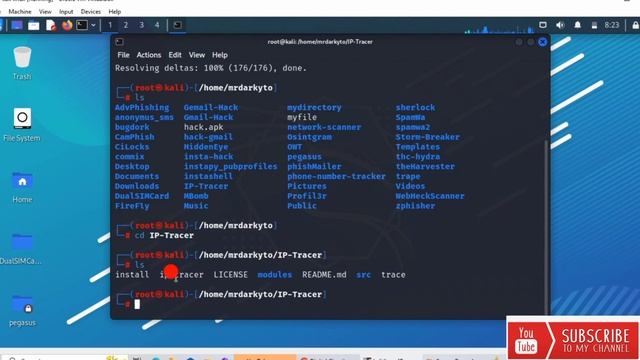
Task: Click the 'CamPhish' directory name
Action: pyautogui.click(x=134, y=137)
